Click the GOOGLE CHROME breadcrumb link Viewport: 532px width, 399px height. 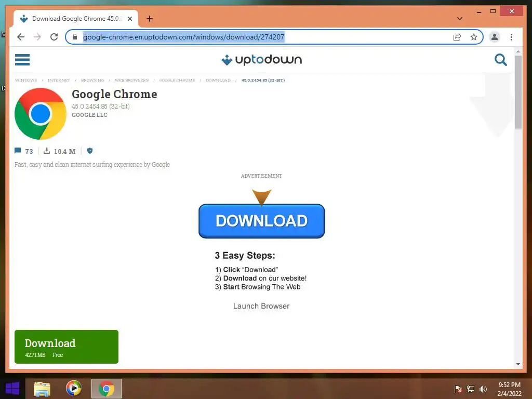coord(177,81)
